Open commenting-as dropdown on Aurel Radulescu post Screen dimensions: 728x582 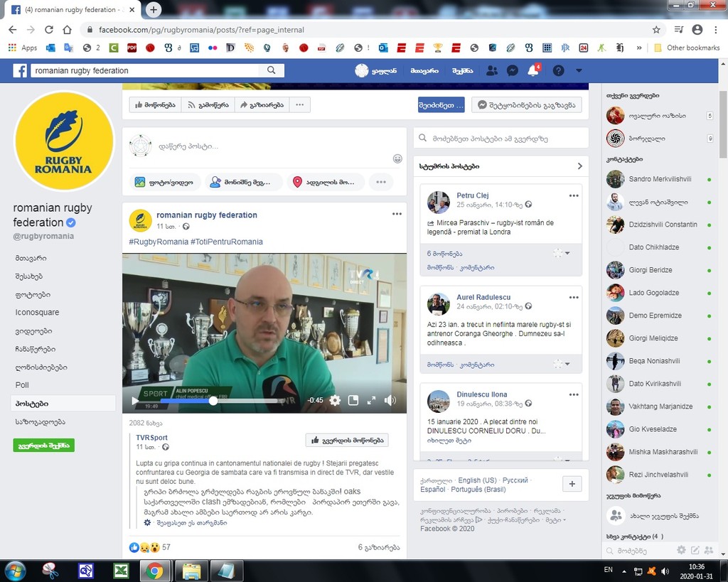[x=562, y=364]
